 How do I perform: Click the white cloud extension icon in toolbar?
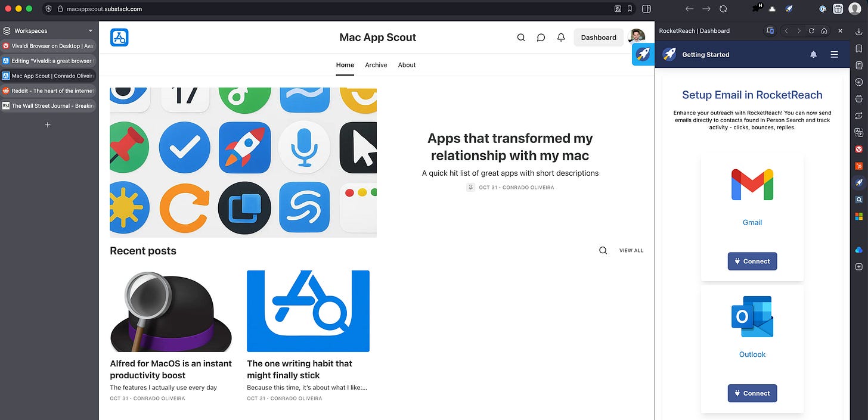pos(773,9)
